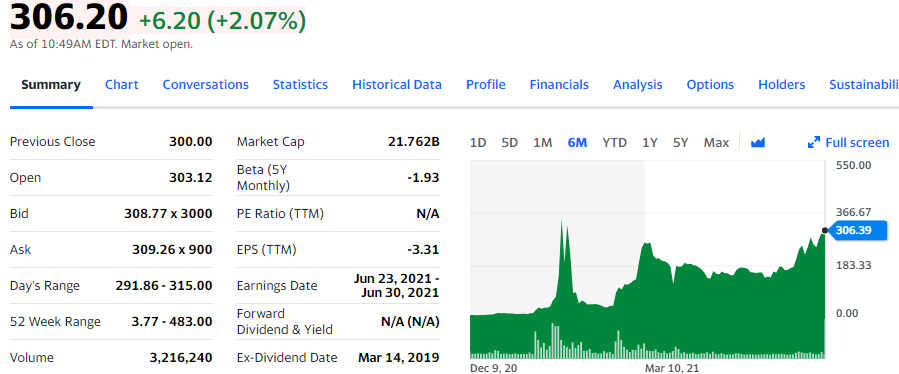The image size is (899, 374).
Task: Click the Full screen expand arrows icon
Action: [814, 142]
